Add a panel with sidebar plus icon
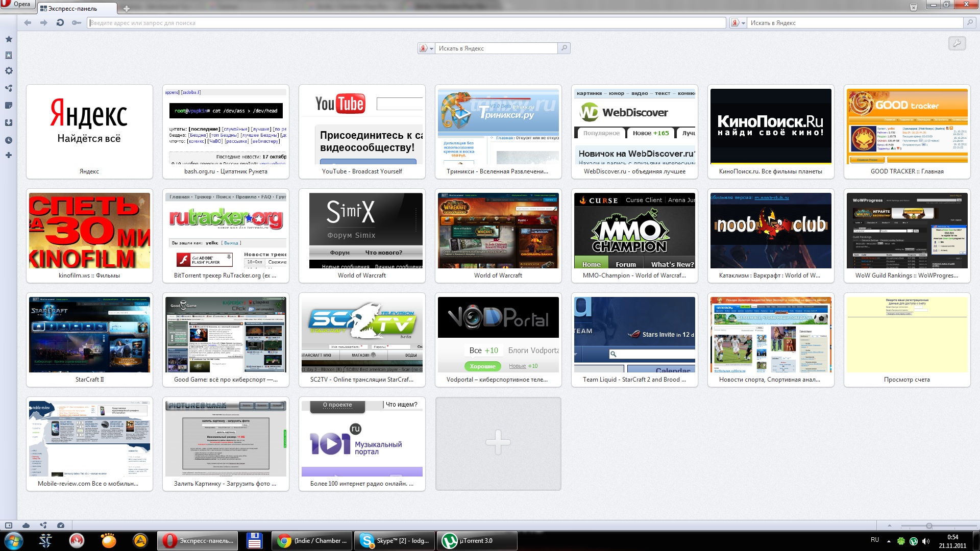 (x=9, y=155)
